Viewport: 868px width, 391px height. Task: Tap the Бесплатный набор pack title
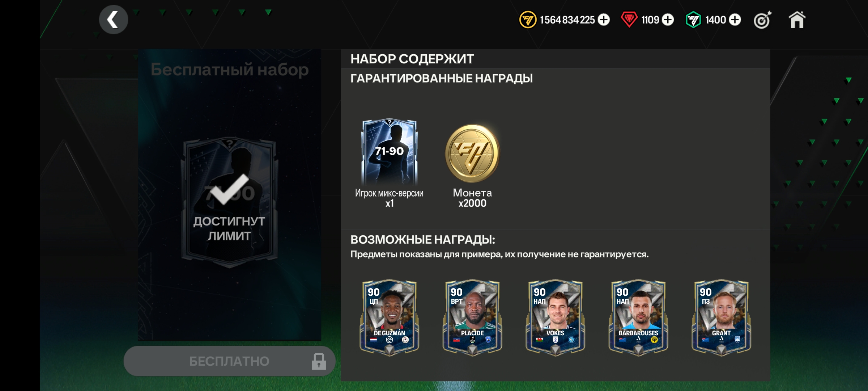pos(229,70)
